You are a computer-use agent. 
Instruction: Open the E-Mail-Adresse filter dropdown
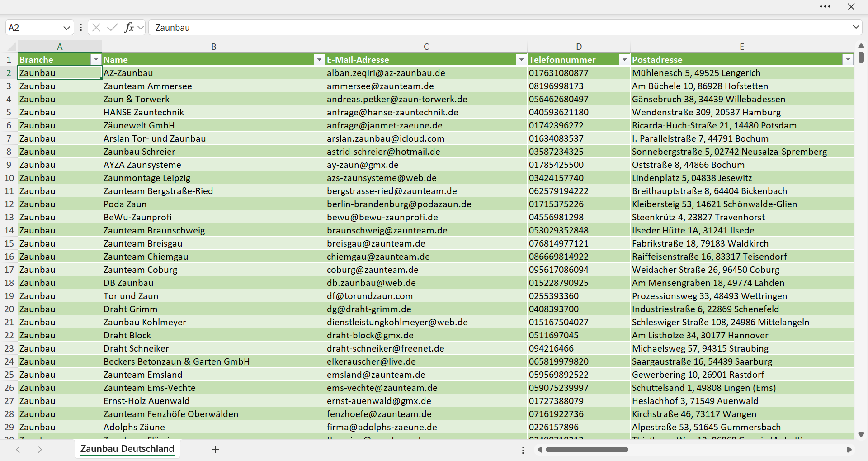coord(521,60)
